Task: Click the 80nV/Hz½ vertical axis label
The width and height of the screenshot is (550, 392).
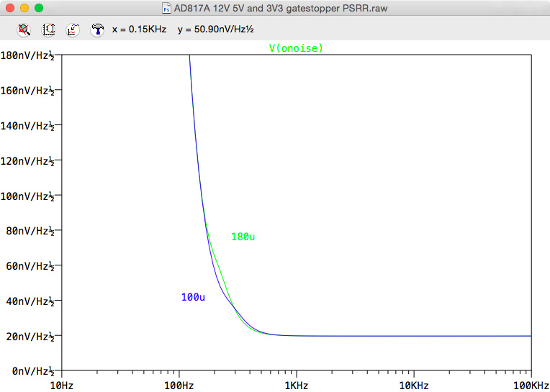Action: [x=30, y=232]
